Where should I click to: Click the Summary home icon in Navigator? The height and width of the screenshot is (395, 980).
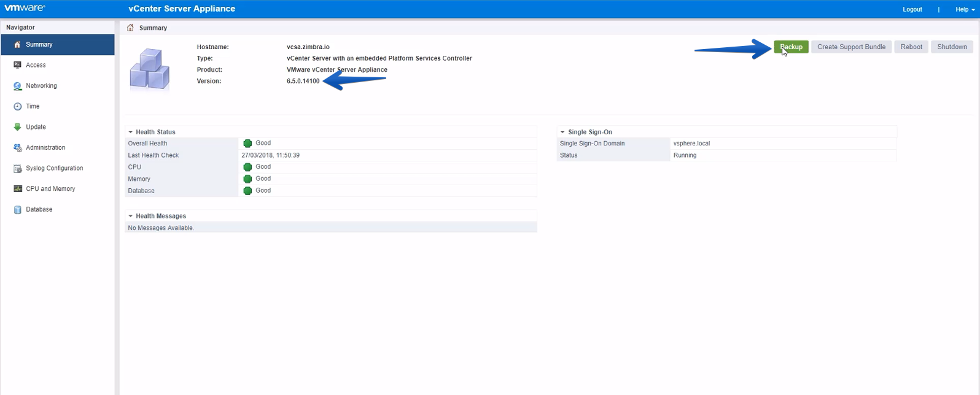pos(18,44)
